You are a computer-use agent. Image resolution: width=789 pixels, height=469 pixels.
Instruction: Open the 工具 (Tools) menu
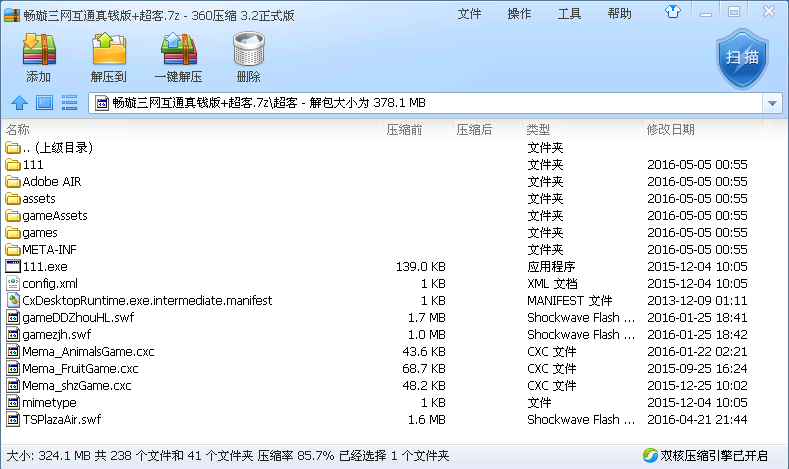(x=569, y=14)
